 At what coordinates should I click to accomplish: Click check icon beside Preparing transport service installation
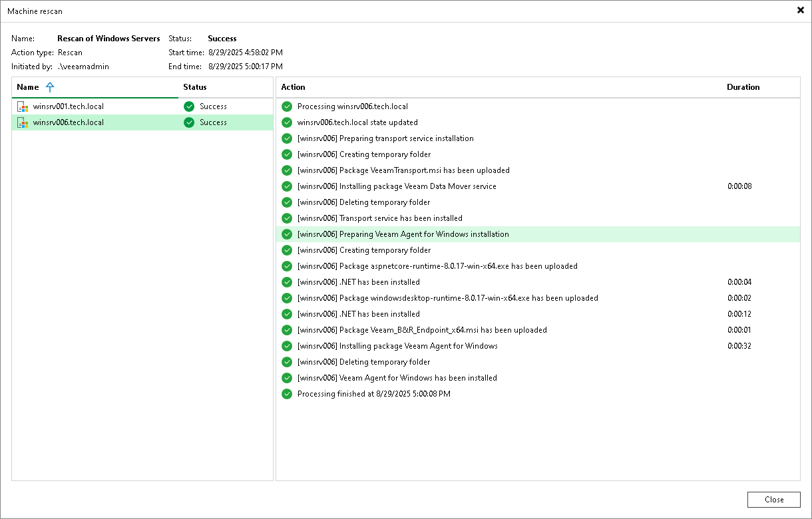pyautogui.click(x=287, y=138)
